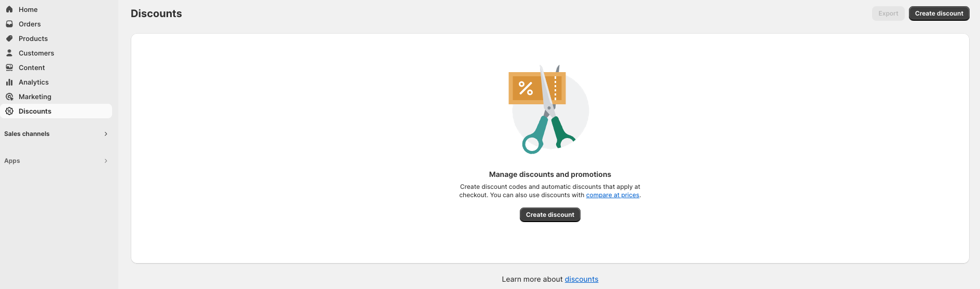Click the center Create discount button
The width and height of the screenshot is (980, 289).
[550, 215]
